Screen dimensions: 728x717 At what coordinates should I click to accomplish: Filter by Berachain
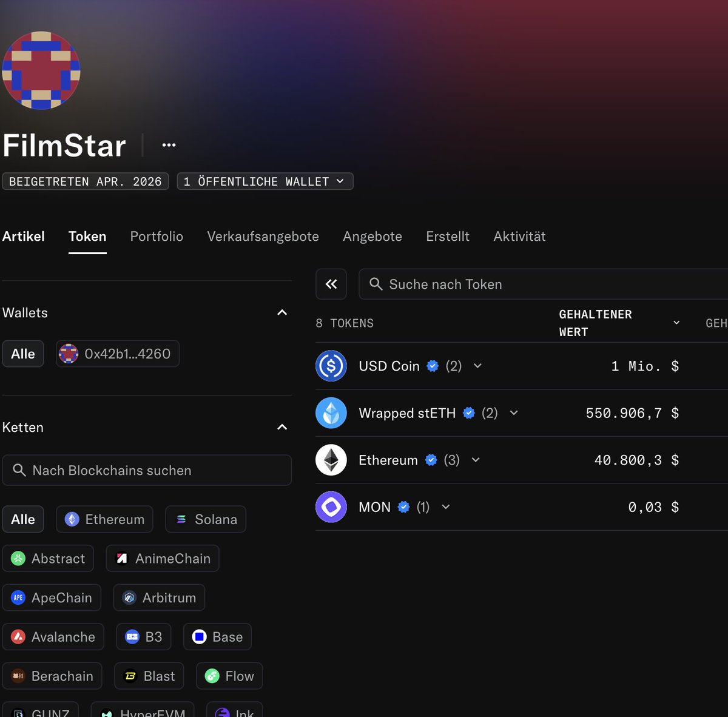point(52,676)
